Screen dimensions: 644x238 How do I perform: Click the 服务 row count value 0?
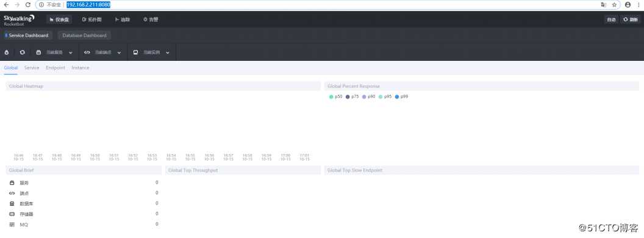pos(157,182)
